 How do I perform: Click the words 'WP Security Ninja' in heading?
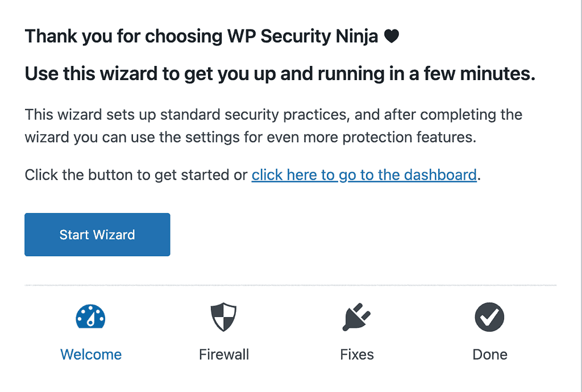[302, 36]
